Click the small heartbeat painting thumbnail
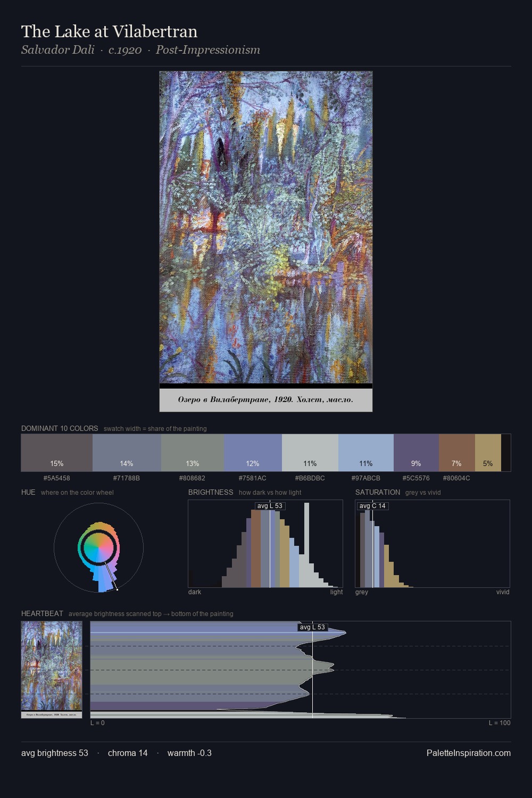The image size is (532, 798). (x=52, y=670)
